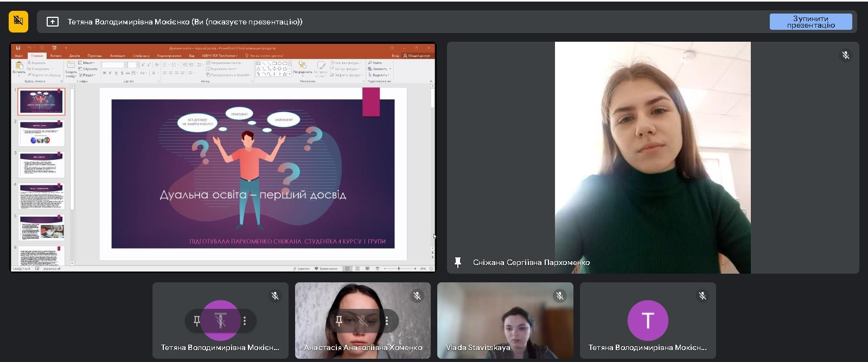Open the Вид ribbon tab

tap(192, 55)
